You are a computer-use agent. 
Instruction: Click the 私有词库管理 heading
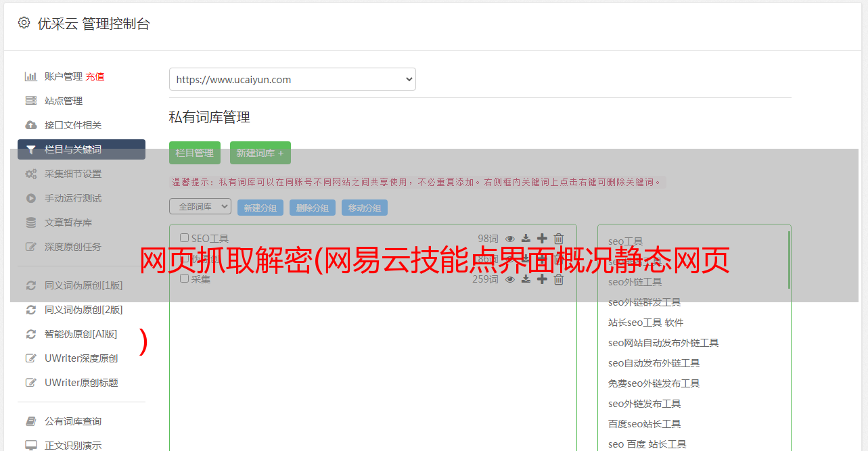click(x=210, y=117)
